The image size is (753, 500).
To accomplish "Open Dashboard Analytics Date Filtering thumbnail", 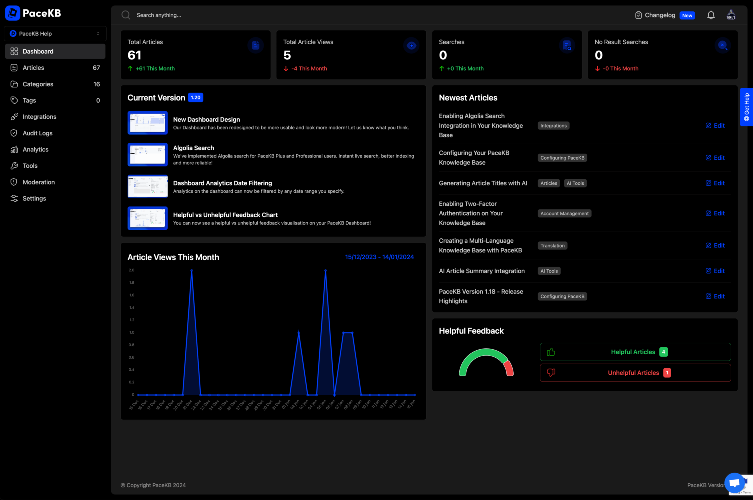I will (147, 186).
